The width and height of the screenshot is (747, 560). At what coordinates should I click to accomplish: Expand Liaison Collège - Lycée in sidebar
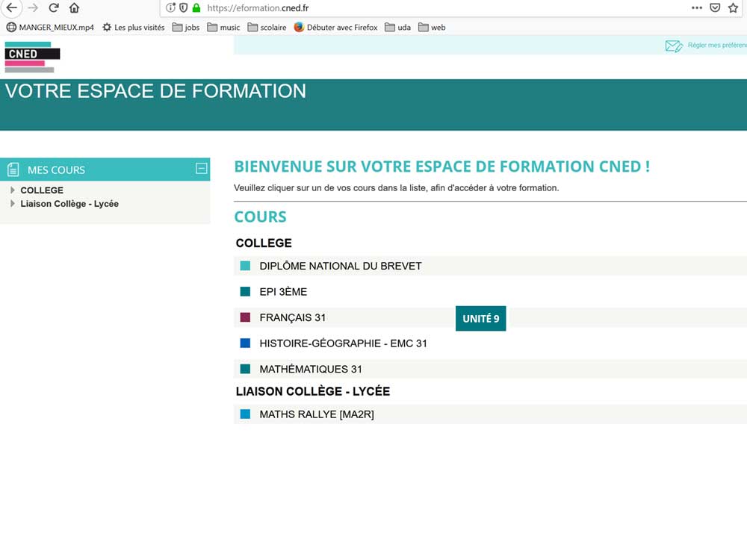(13, 204)
